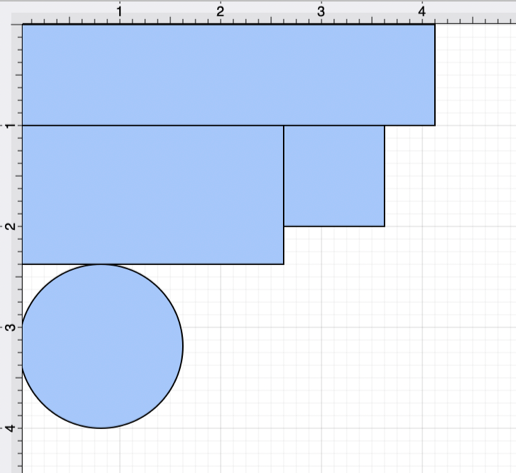The image size is (516, 473).
Task: Click the 2 mark on horizontal ruler
Action: (220, 12)
